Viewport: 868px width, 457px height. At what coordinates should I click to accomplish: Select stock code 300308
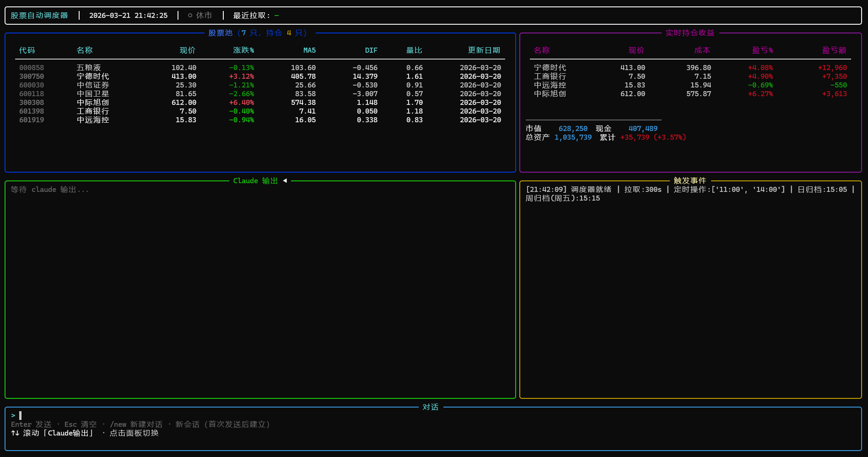(32, 103)
